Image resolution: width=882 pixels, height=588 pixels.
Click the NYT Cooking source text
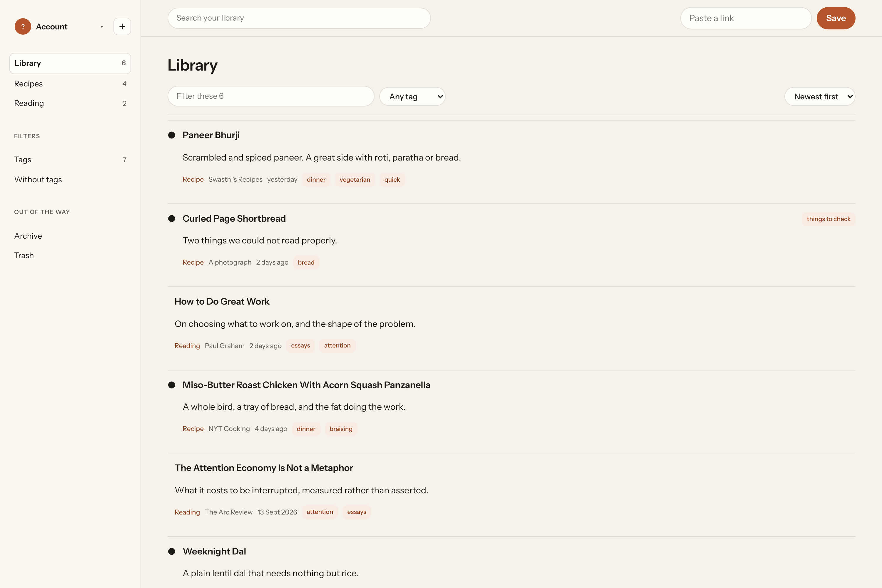tap(229, 429)
